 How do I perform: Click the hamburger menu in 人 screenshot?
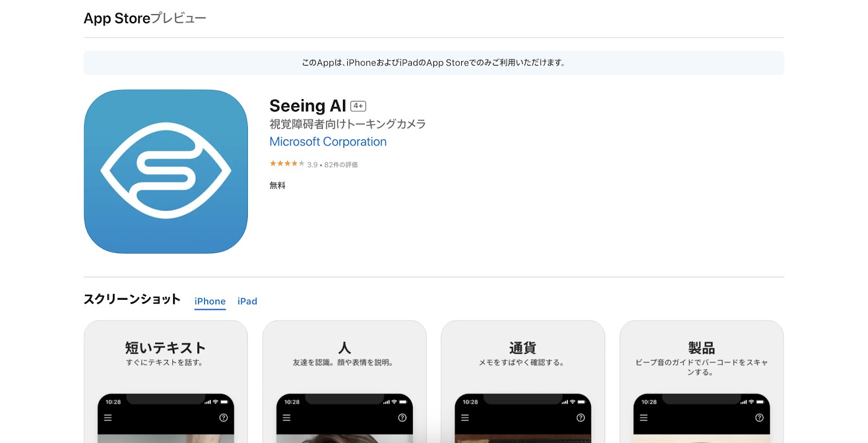click(286, 418)
